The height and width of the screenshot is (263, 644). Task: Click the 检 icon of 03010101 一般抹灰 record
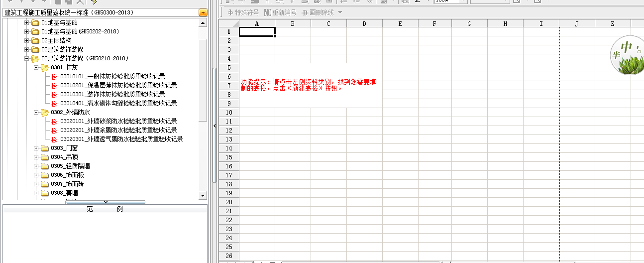point(54,77)
